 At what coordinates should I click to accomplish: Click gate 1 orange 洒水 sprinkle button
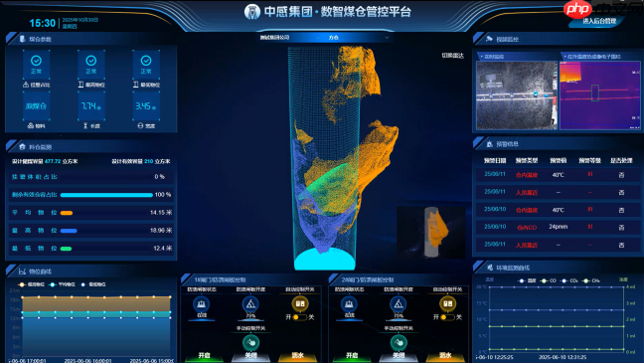click(297, 356)
